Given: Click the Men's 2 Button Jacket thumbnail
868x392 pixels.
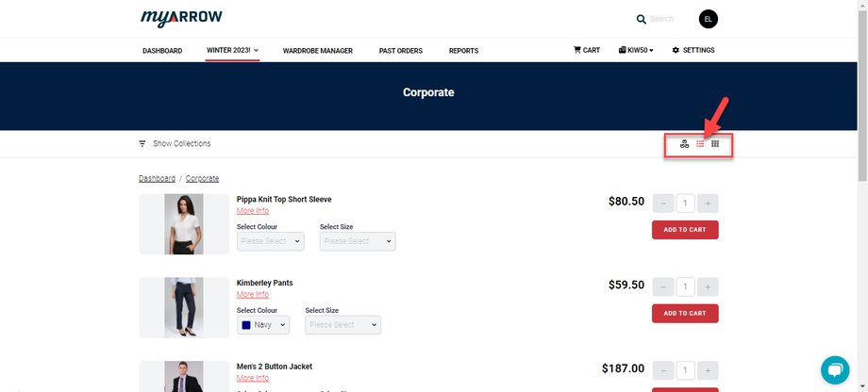Looking at the screenshot, I should point(184,377).
